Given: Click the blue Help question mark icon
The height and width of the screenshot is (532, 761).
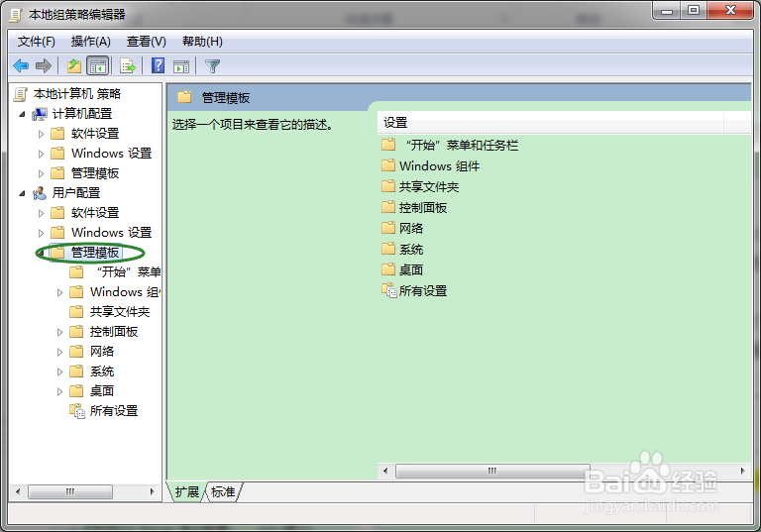Looking at the screenshot, I should 159,65.
